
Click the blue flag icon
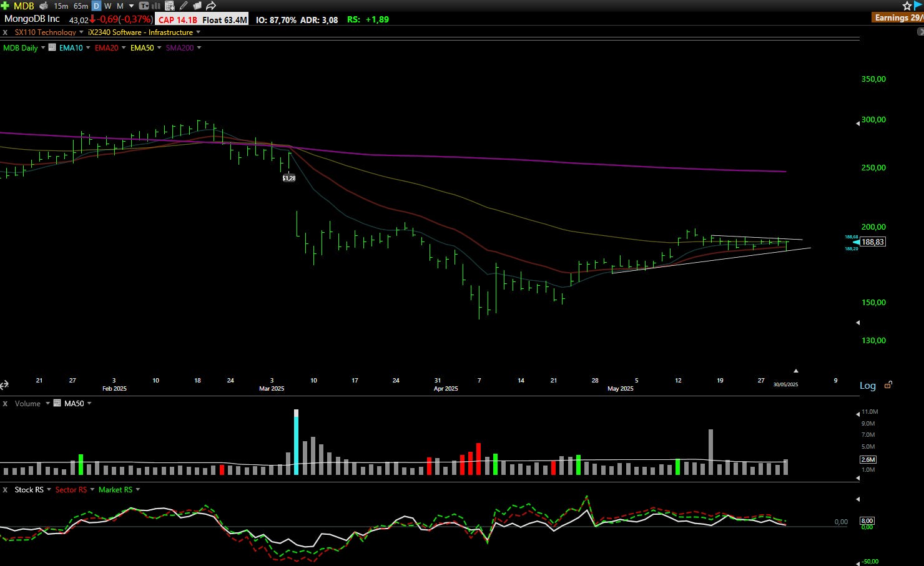918,6
